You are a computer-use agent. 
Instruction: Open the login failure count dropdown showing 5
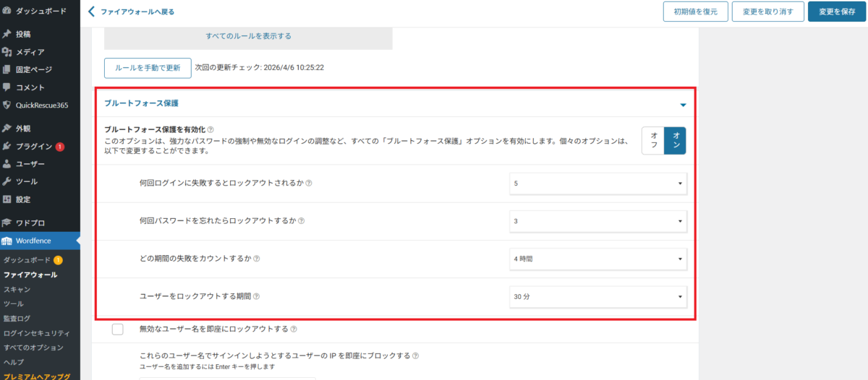[597, 183]
